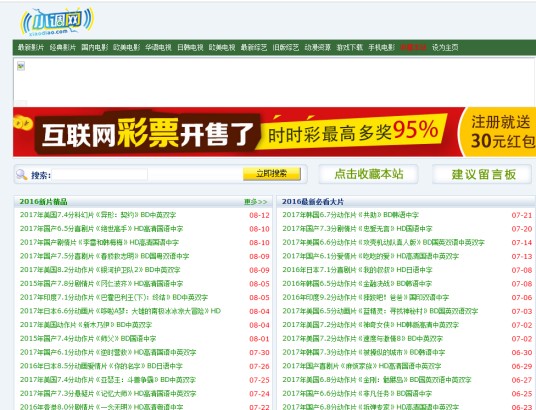Click the 2016最新必看大片 section heading
The image size is (536, 410).
pos(313,202)
